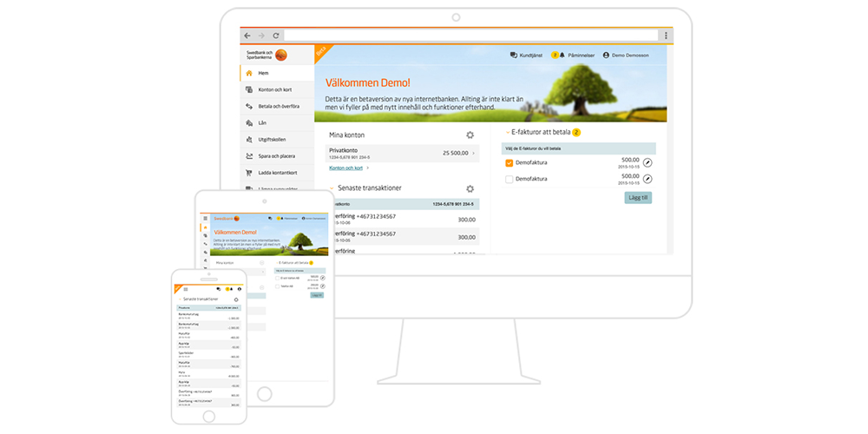Edit the unchecked Demofaktura with its pencil icon
This screenshot has height=434, width=868.
[x=648, y=179]
